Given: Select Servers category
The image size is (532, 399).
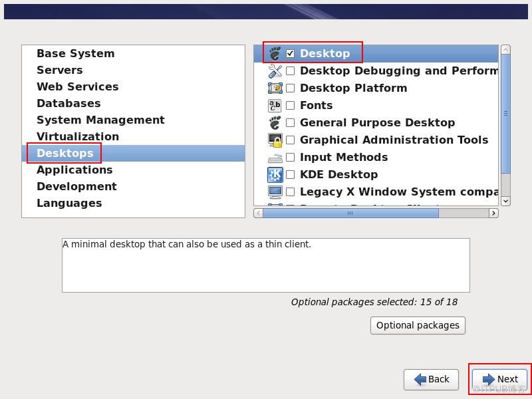Looking at the screenshot, I should point(134,70).
